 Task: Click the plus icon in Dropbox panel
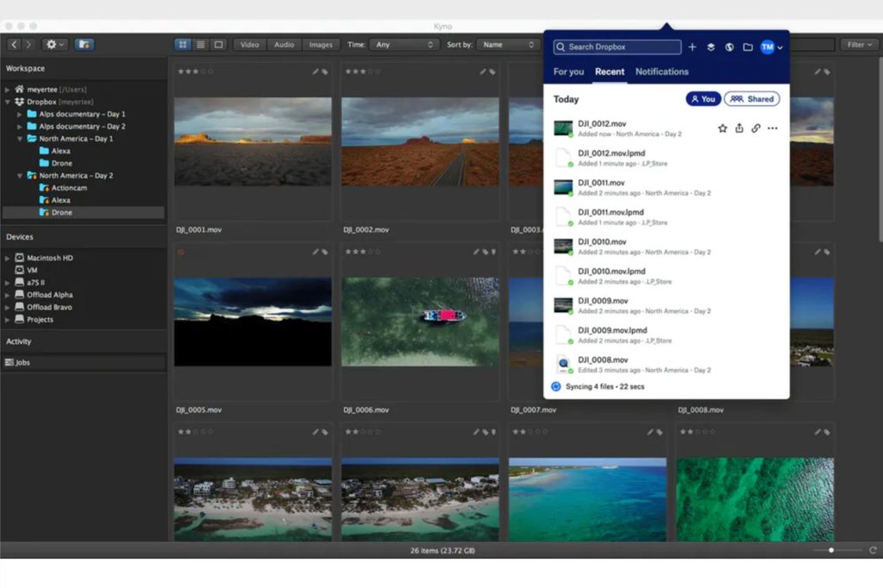pos(692,47)
